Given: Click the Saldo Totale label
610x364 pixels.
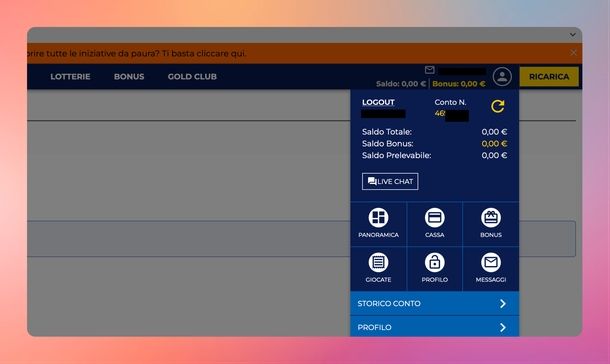Looking at the screenshot, I should pos(387,132).
